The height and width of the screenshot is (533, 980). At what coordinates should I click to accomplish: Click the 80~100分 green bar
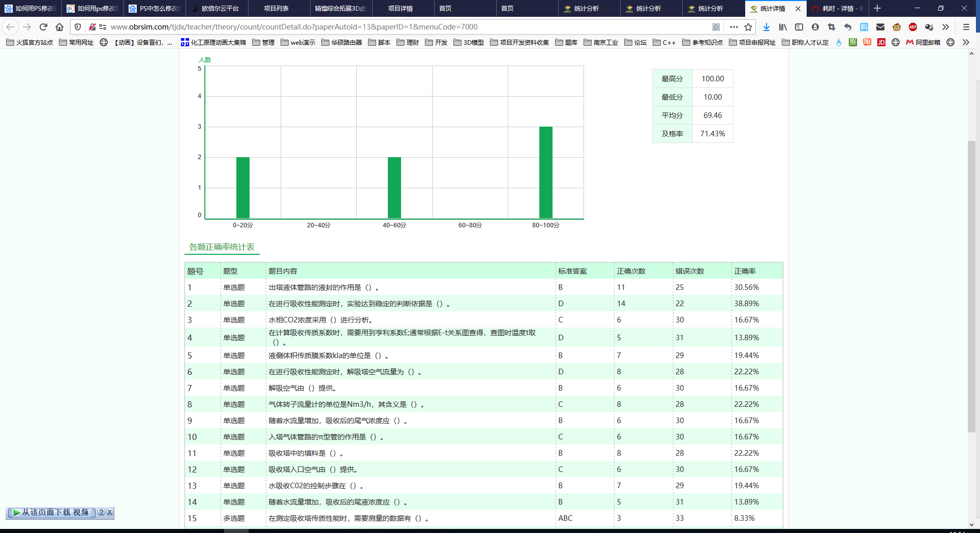(x=545, y=172)
